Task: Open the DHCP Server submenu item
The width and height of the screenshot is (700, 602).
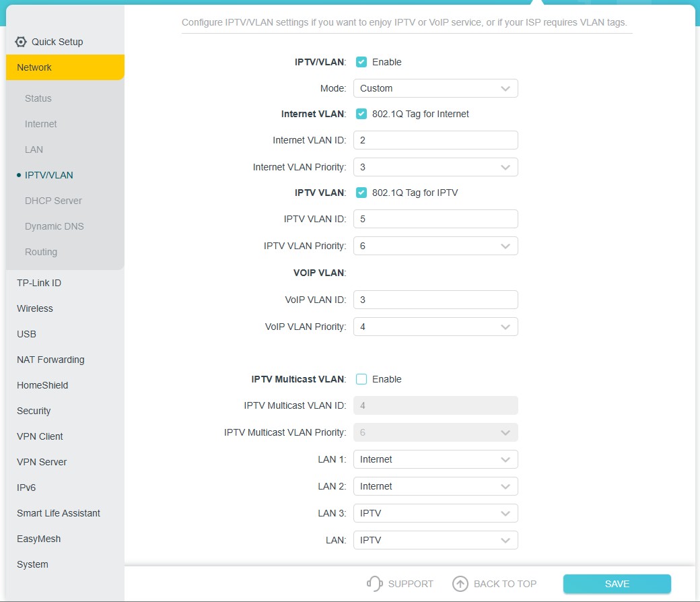Action: click(53, 201)
